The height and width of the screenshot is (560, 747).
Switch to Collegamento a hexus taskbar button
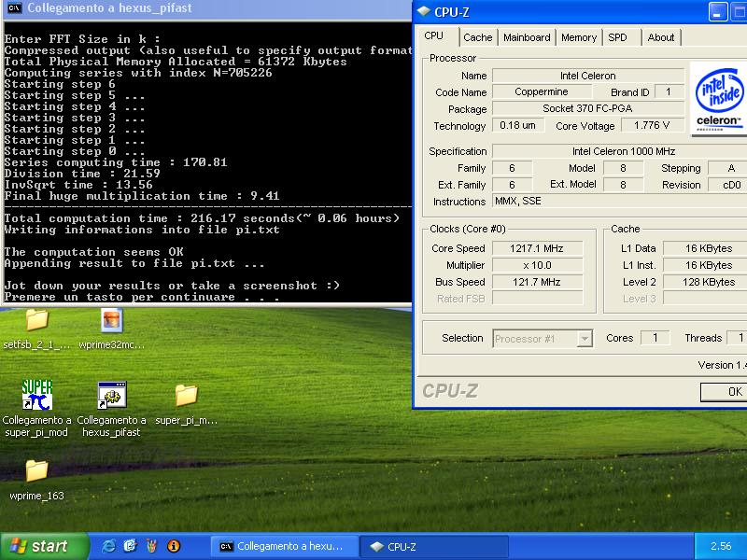(285, 546)
